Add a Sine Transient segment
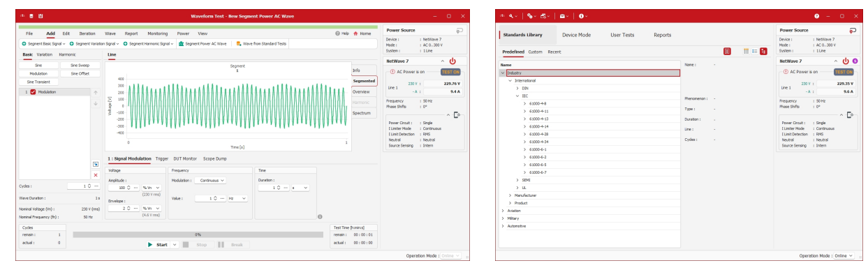The image size is (868, 270). pos(39,82)
